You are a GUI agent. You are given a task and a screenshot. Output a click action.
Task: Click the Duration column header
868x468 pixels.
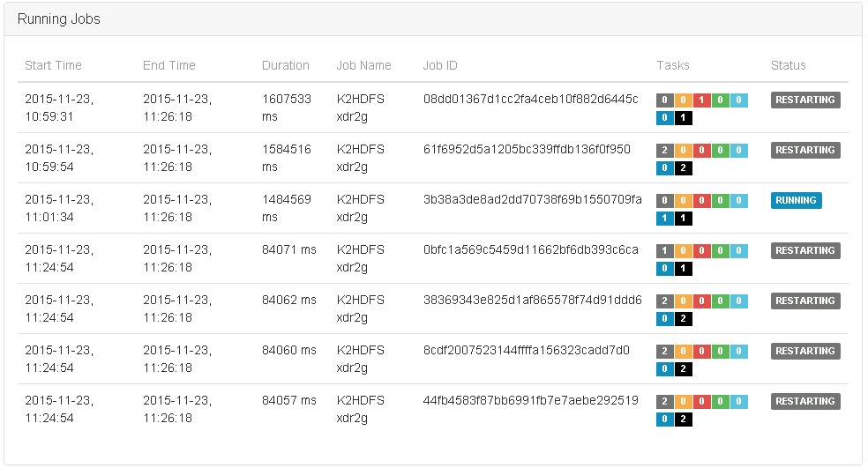coord(286,65)
